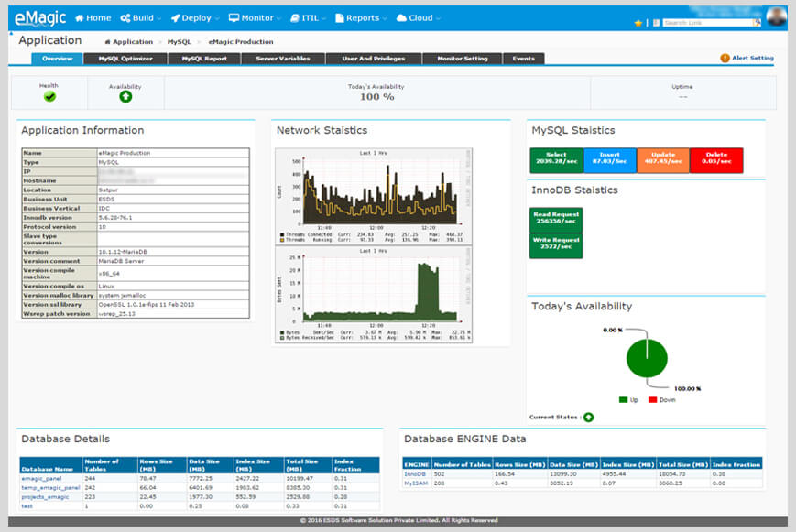Click the 18054.73 total size cell
This screenshot has height=532, width=796.
[671, 474]
